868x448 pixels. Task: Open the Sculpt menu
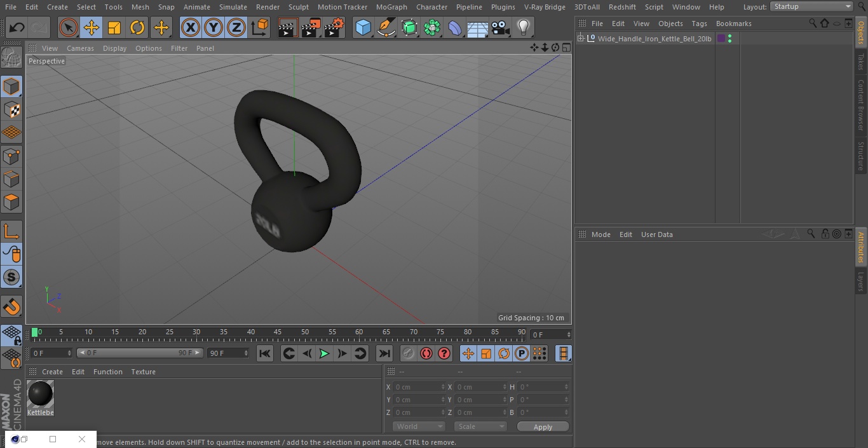(298, 7)
